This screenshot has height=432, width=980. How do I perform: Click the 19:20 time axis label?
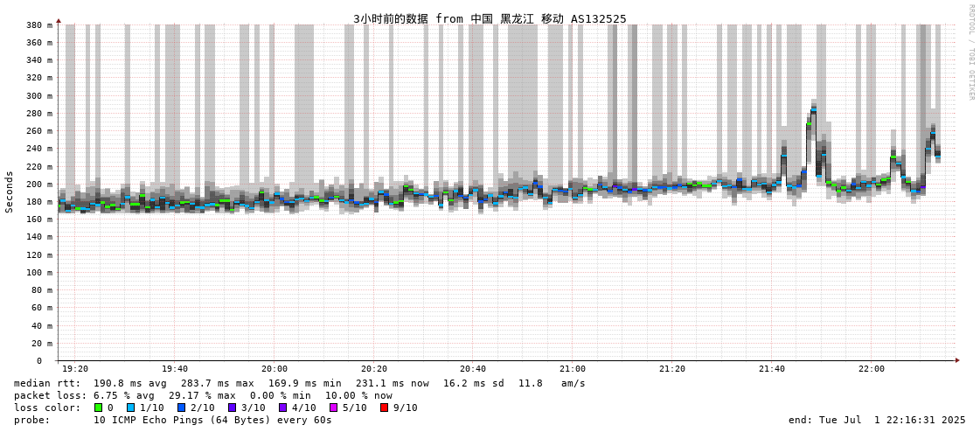tap(75, 370)
